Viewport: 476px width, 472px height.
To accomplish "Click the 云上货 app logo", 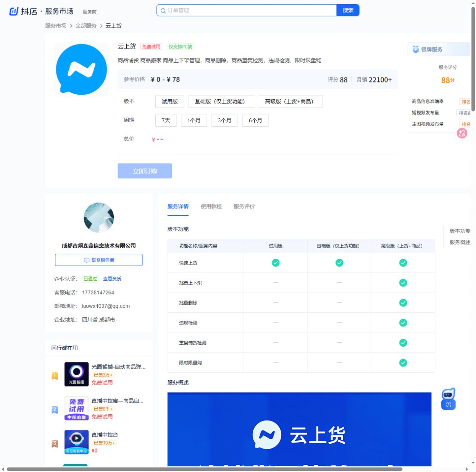I will 81,69.
